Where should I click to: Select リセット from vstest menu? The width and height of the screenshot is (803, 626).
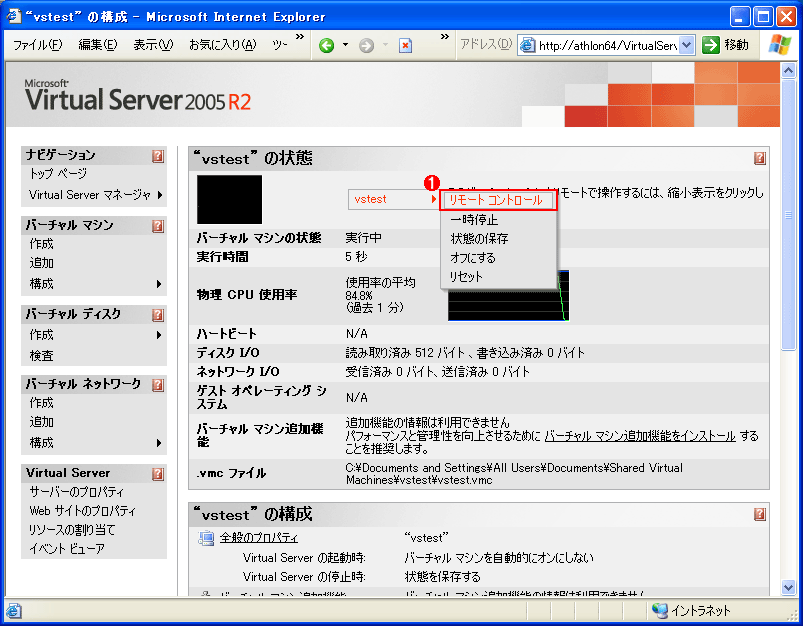click(498, 277)
